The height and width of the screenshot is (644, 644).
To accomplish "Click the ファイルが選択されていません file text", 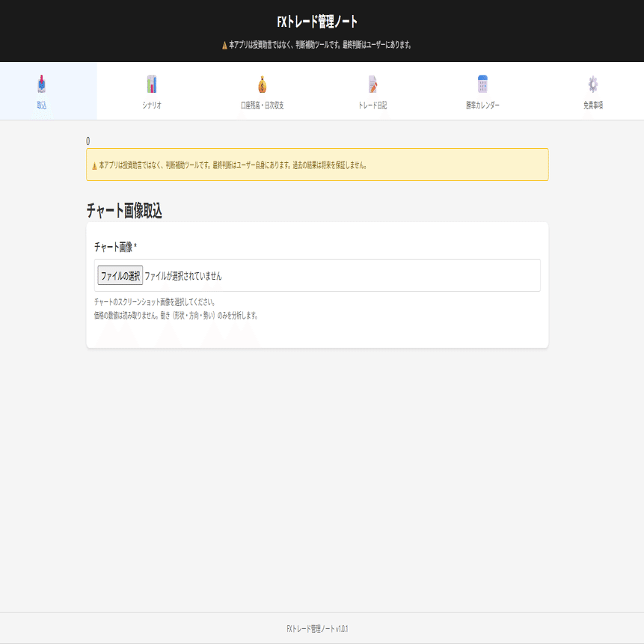I will coord(183,275).
